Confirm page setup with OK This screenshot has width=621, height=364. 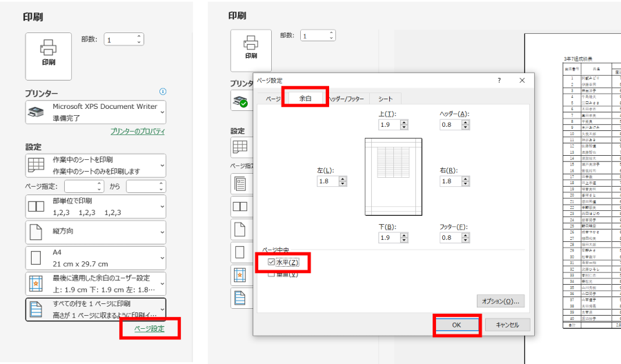(x=457, y=325)
